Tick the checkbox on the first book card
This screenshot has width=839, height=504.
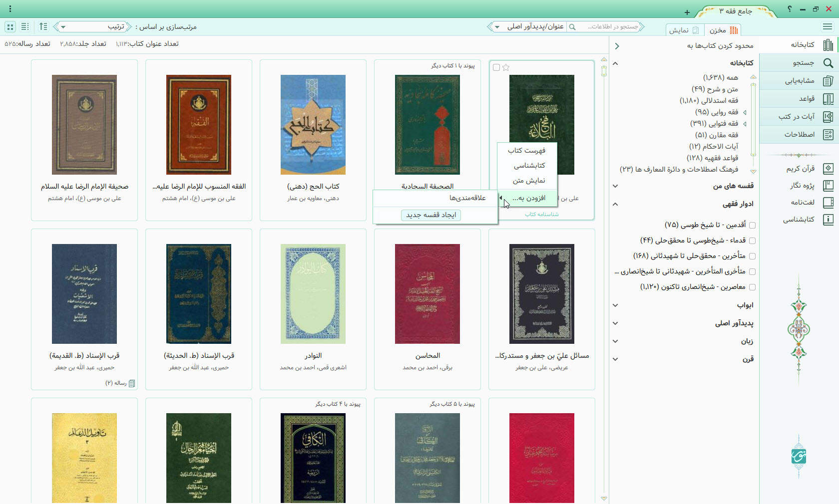tap(496, 67)
